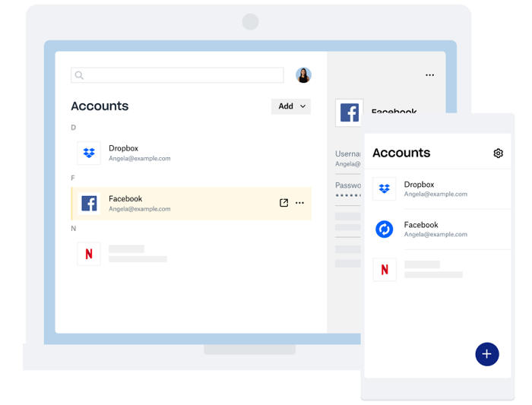Click the Dropbox logo in desktop list
The width and height of the screenshot is (532, 405).
tap(89, 153)
